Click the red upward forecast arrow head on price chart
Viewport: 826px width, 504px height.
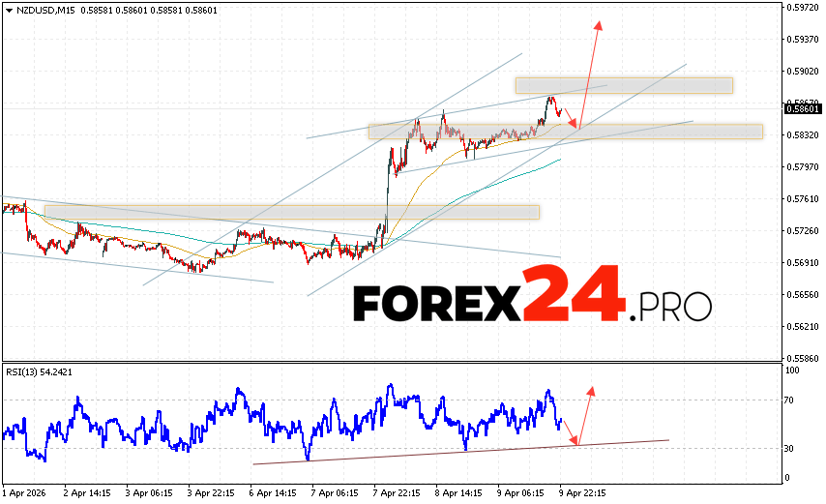[599, 24]
